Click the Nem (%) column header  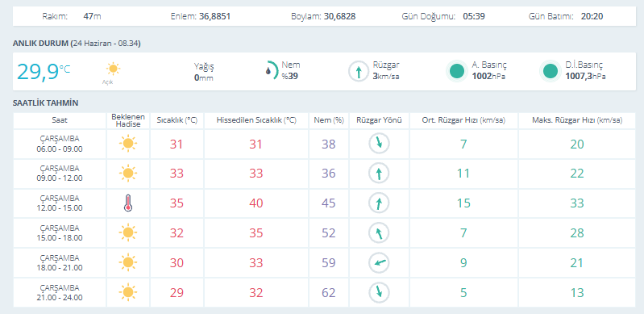(329, 120)
